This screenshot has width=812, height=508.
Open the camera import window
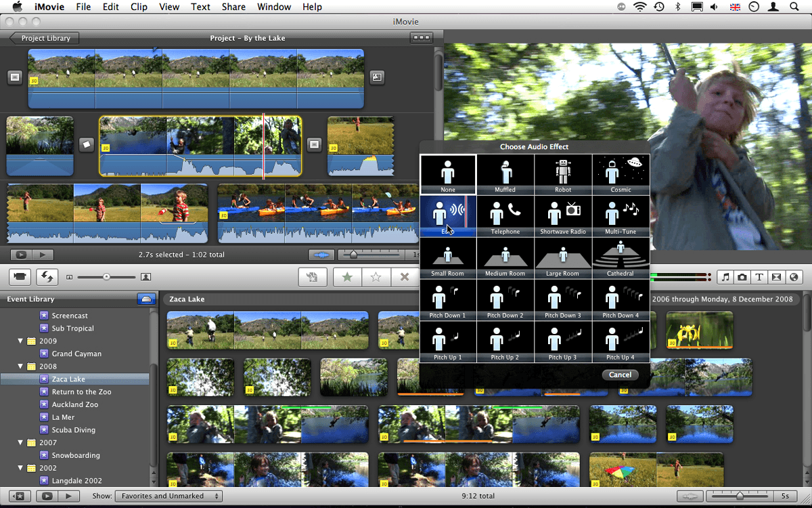19,276
